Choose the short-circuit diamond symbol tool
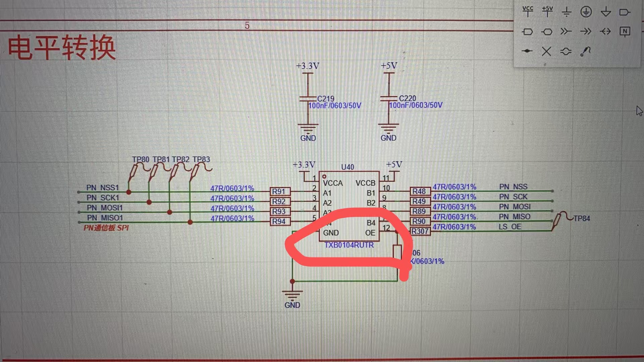Image resolution: width=644 pixels, height=362 pixels. (x=527, y=51)
